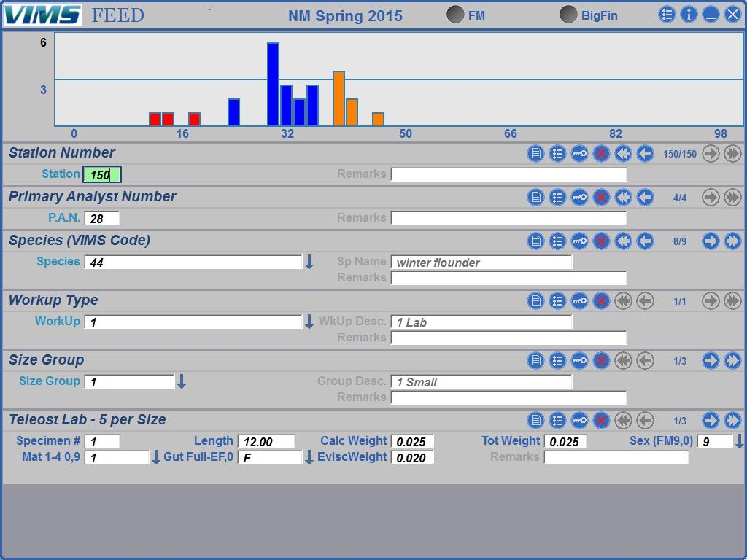747x560 pixels.
Task: Expand the WorkUp dropdown arrow
Action: coord(309,322)
